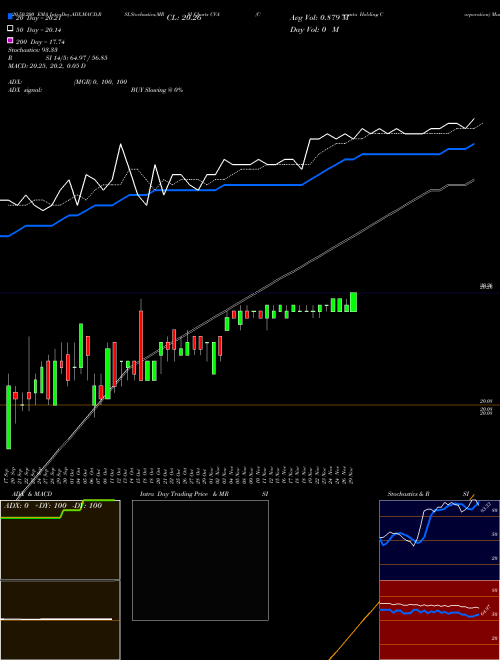This screenshot has width=500, height=660.
Task: Click the 'Stochastics & R SI' panel title
Action: pyautogui.click(x=428, y=494)
